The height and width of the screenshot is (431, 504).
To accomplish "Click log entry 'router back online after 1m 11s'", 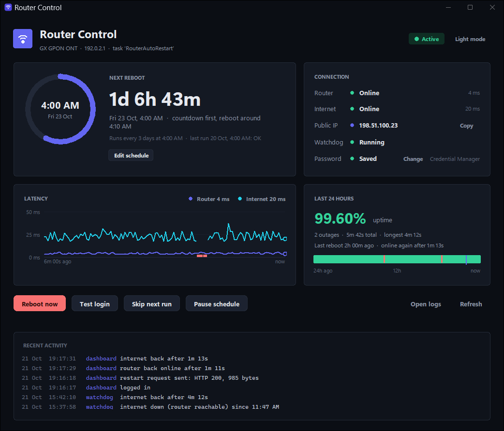I will click(172, 368).
